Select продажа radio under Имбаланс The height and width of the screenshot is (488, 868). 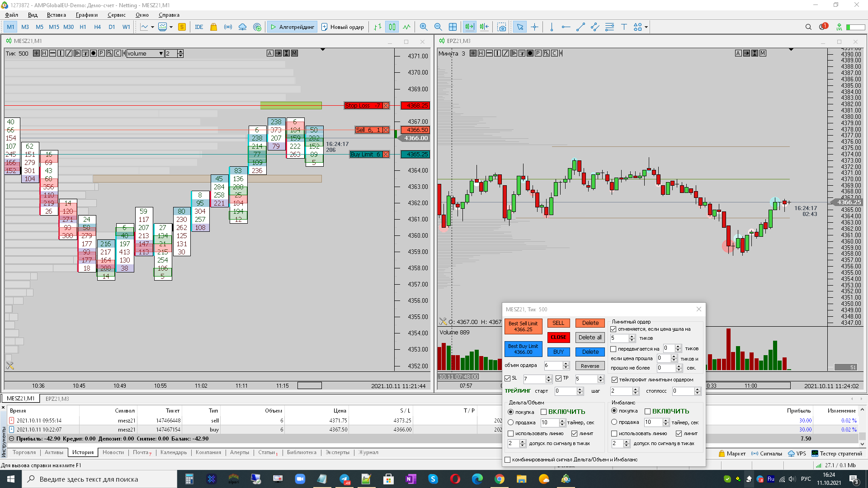click(x=614, y=422)
